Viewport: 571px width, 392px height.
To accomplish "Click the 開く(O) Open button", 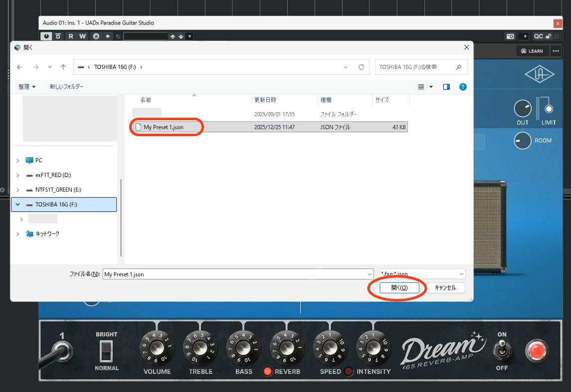I will pos(399,288).
